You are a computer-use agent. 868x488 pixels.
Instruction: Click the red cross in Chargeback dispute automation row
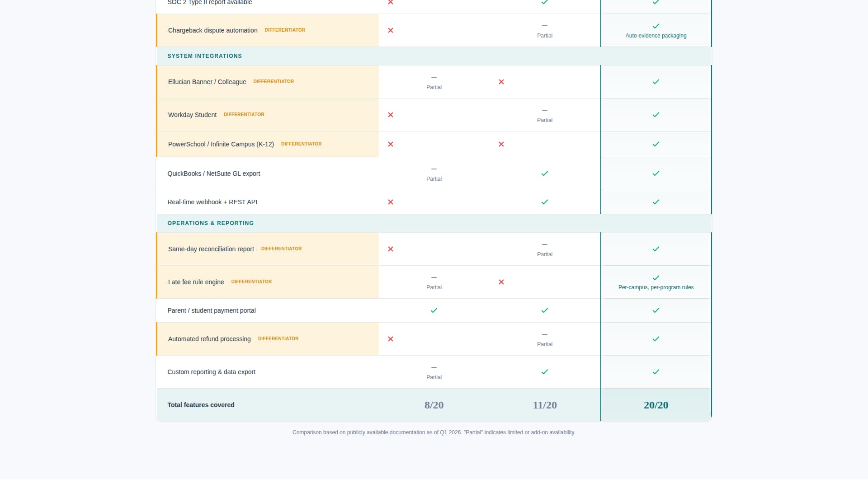click(391, 30)
